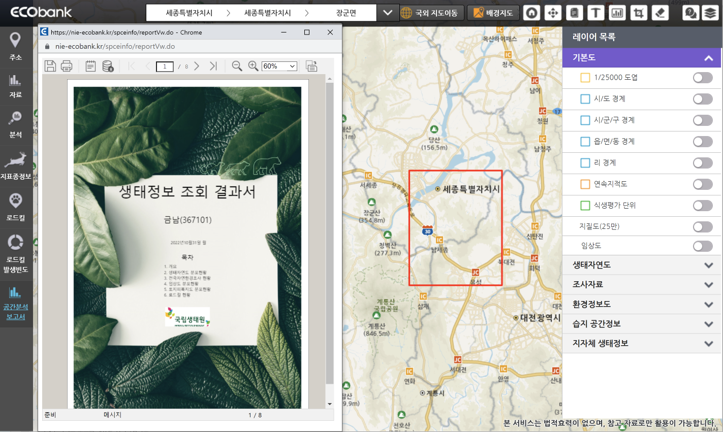
Task: Enable the 시/도 경계 layer
Action: tap(702, 99)
